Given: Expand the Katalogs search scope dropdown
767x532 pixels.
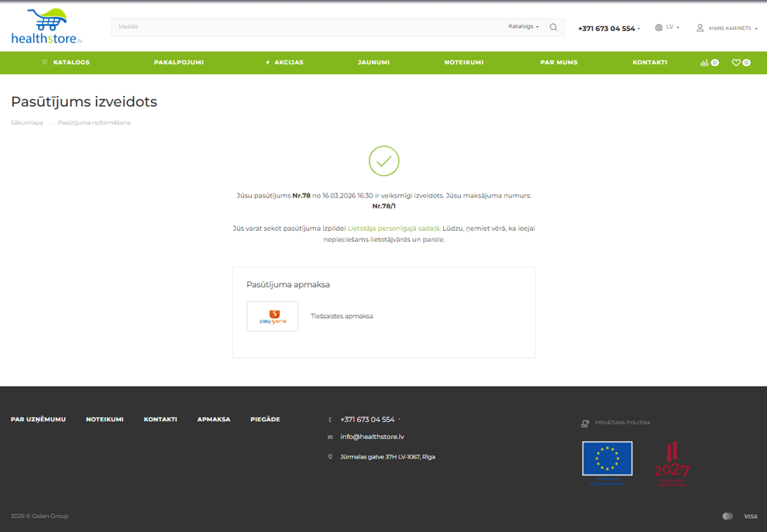Looking at the screenshot, I should (524, 26).
